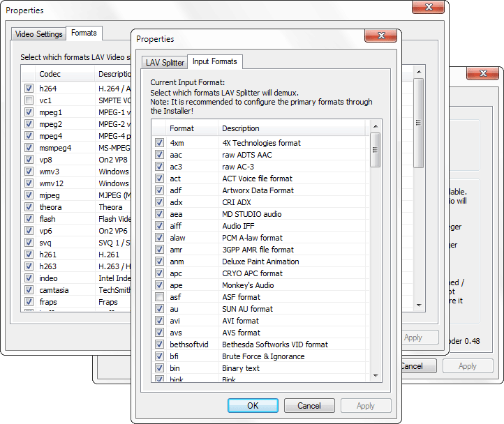Switch to the LAV Splitter tab
Viewport: 504px width, 424px height.
click(x=165, y=62)
